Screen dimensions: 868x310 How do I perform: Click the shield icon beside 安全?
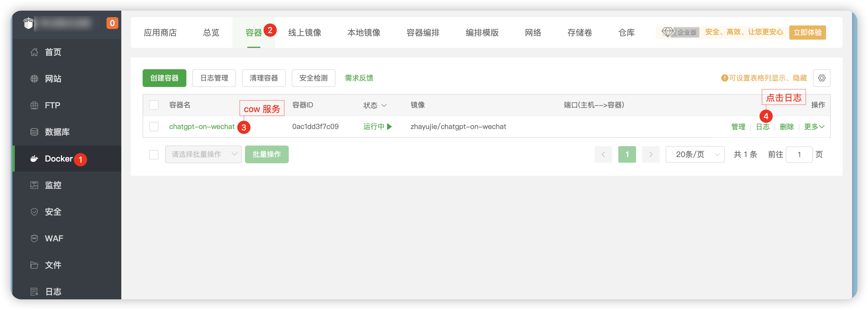pos(34,211)
